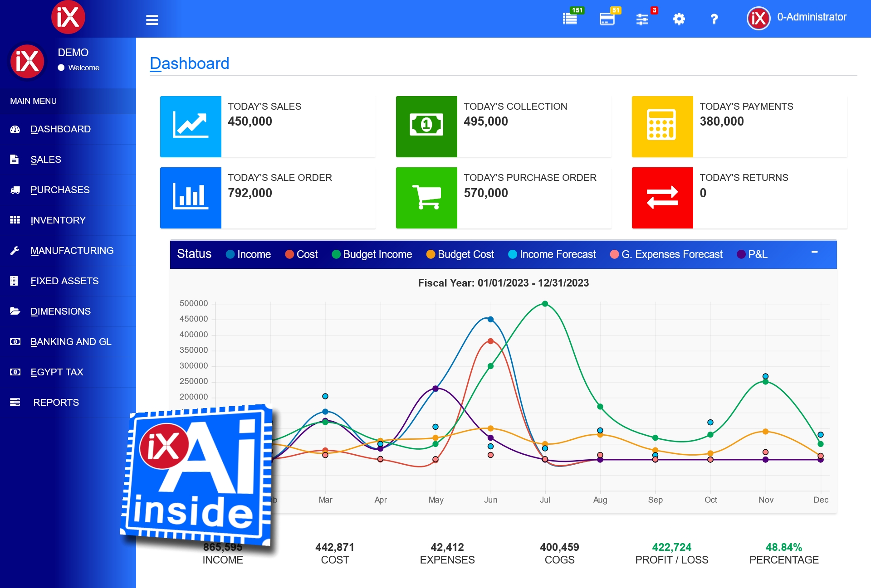Screen dimensions: 871x588
Task: Click the Fixed Assets building sidebar icon
Action: [14, 281]
